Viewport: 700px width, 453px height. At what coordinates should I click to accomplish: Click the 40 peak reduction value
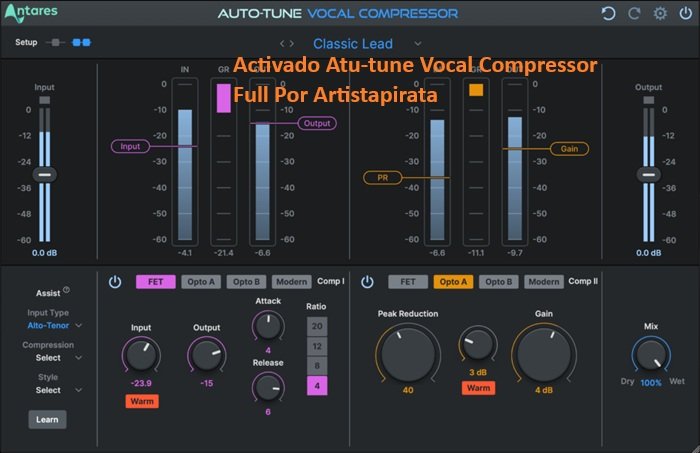pyautogui.click(x=408, y=390)
